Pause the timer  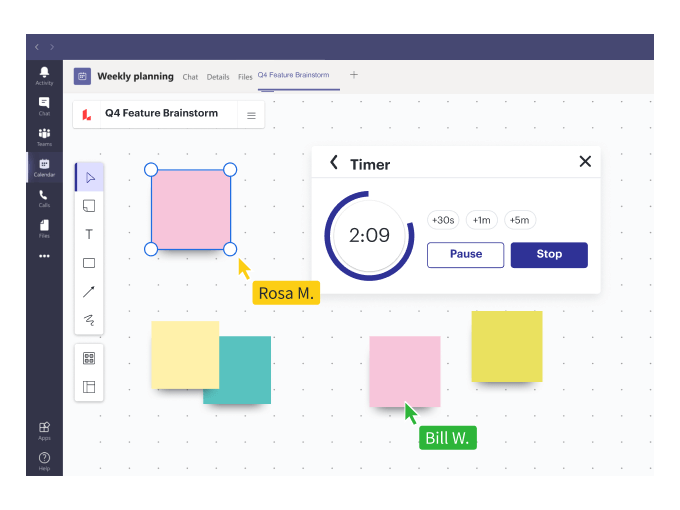coord(465,254)
